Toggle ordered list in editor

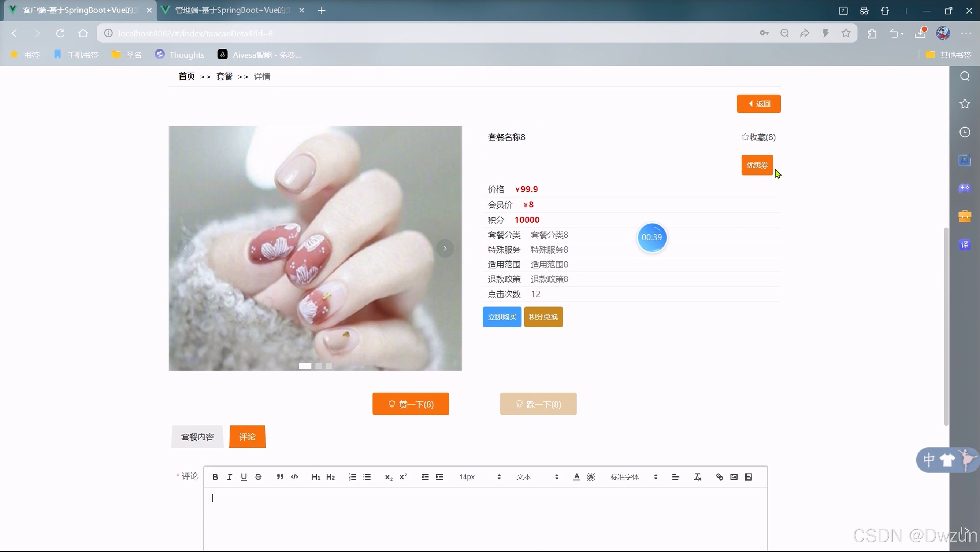tap(352, 477)
